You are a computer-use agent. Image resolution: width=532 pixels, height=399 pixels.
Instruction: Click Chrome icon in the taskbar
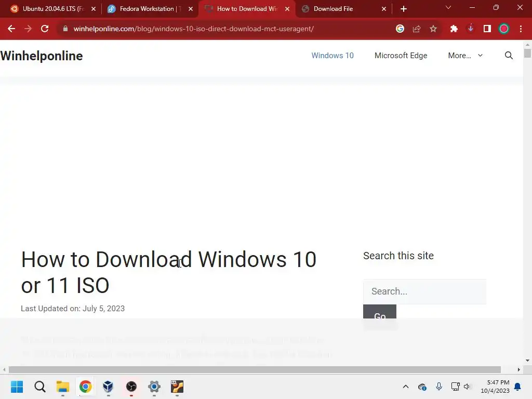pyautogui.click(x=86, y=387)
